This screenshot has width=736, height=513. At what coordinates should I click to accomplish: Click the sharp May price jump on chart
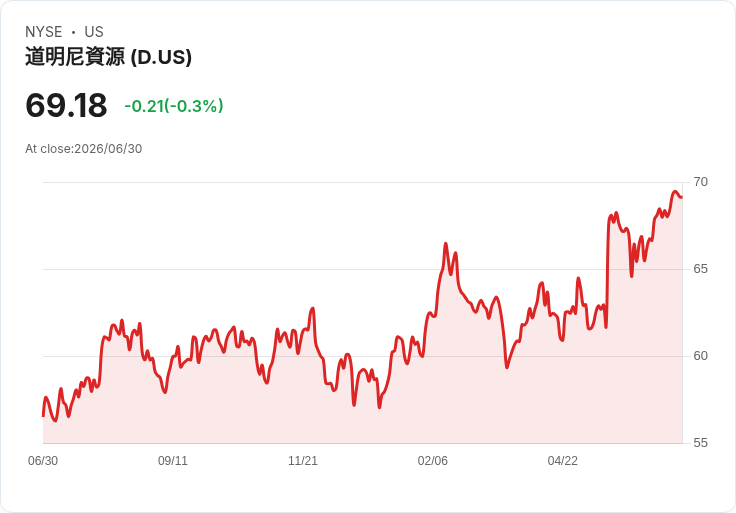tap(607, 272)
